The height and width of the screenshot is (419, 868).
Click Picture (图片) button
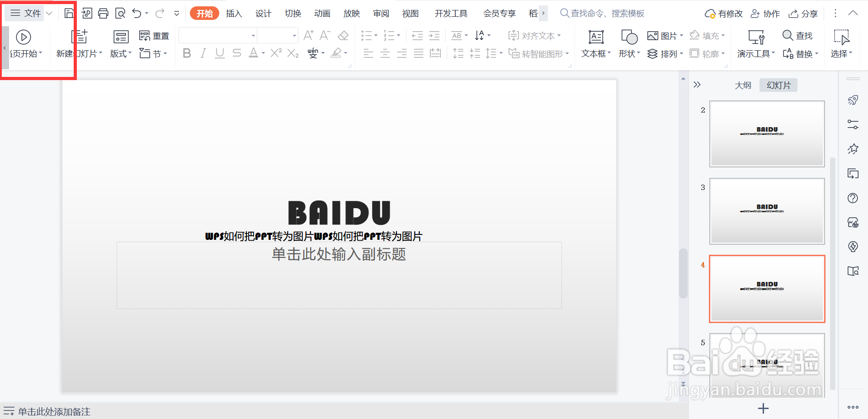coord(665,35)
